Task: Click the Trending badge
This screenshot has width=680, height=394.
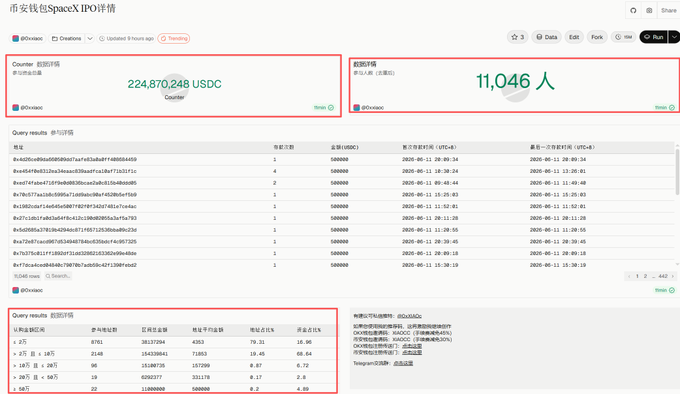Action: [174, 39]
